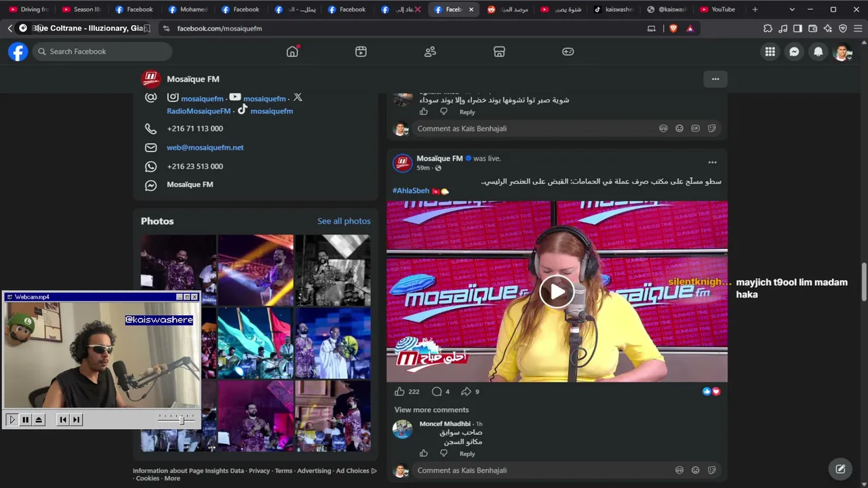The height and width of the screenshot is (488, 868).
Task: Open the Leo AI sparkle icon
Action: click(x=827, y=28)
